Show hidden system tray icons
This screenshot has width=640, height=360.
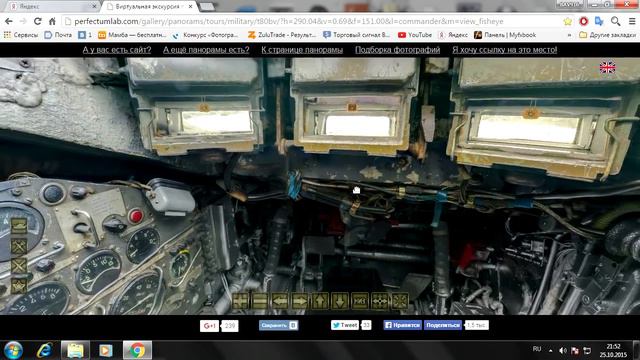[x=551, y=351]
